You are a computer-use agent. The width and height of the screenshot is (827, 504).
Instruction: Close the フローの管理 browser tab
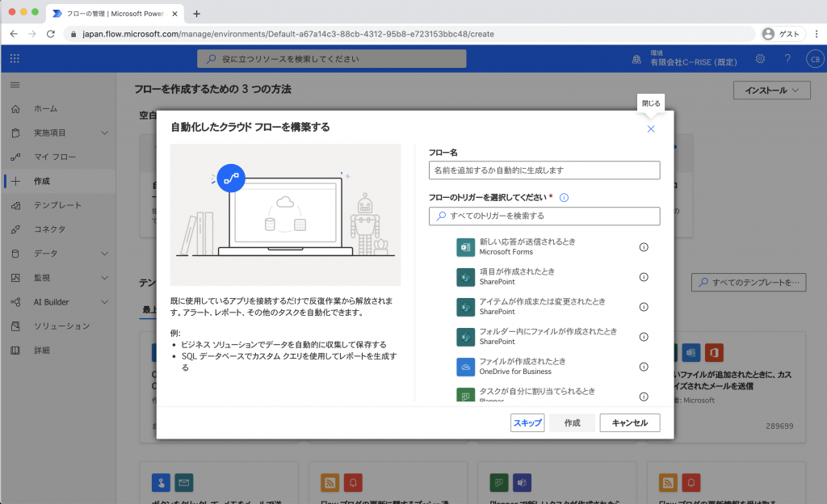pyautogui.click(x=175, y=14)
